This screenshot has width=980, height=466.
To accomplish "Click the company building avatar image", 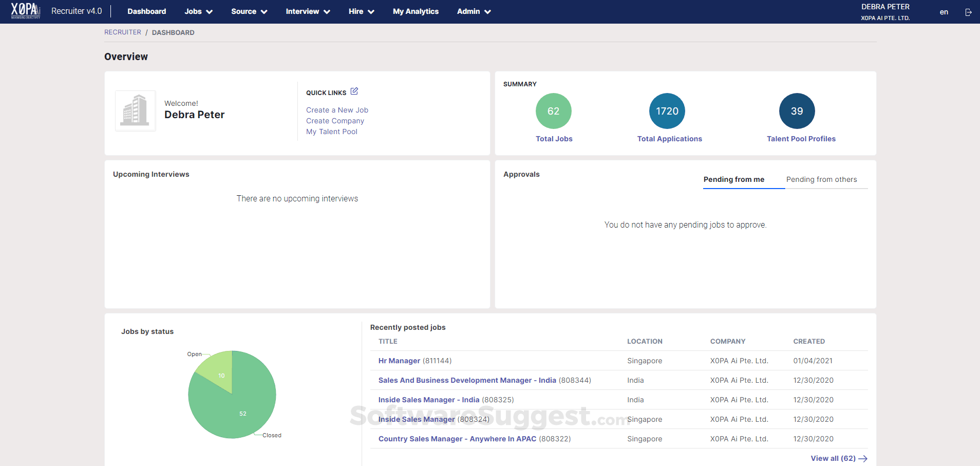I will 135,111.
